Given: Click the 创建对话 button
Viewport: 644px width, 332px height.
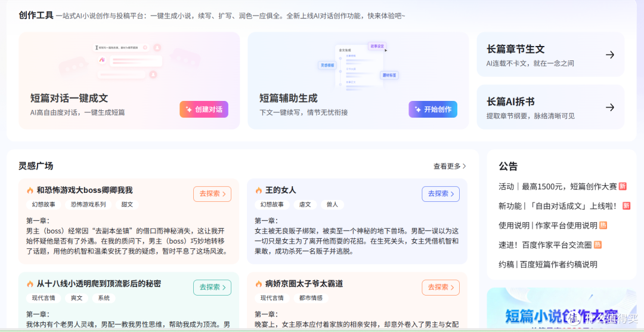Looking at the screenshot, I should 204,109.
